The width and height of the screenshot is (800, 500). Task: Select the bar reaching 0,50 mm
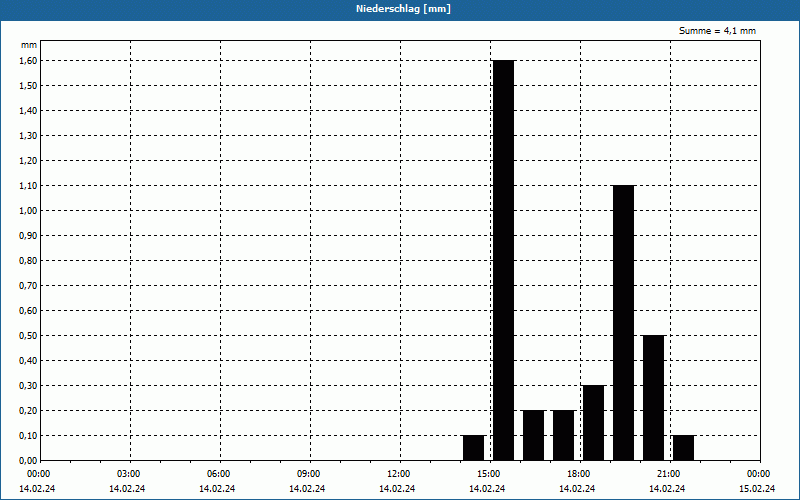click(x=654, y=397)
